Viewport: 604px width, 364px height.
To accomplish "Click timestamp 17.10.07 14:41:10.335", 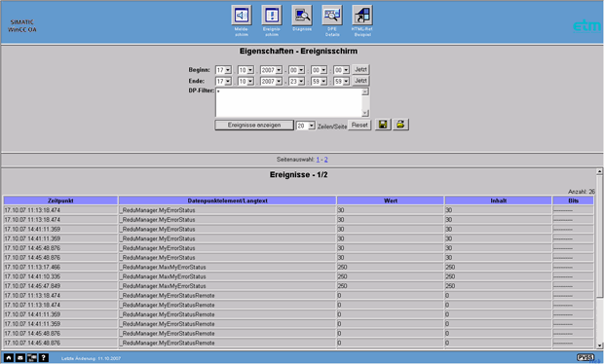I will click(32, 276).
